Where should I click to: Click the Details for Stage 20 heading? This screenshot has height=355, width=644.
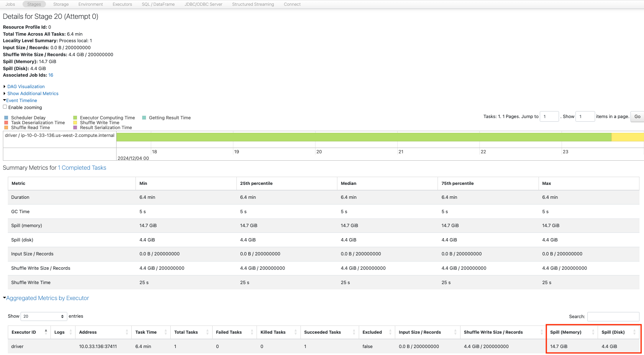tap(50, 16)
